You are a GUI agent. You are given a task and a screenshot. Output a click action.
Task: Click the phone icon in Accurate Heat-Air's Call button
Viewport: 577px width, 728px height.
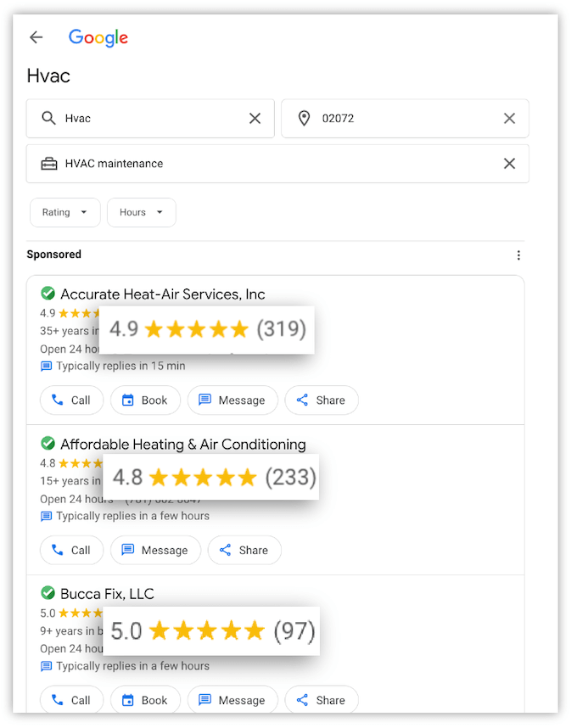pyautogui.click(x=57, y=400)
